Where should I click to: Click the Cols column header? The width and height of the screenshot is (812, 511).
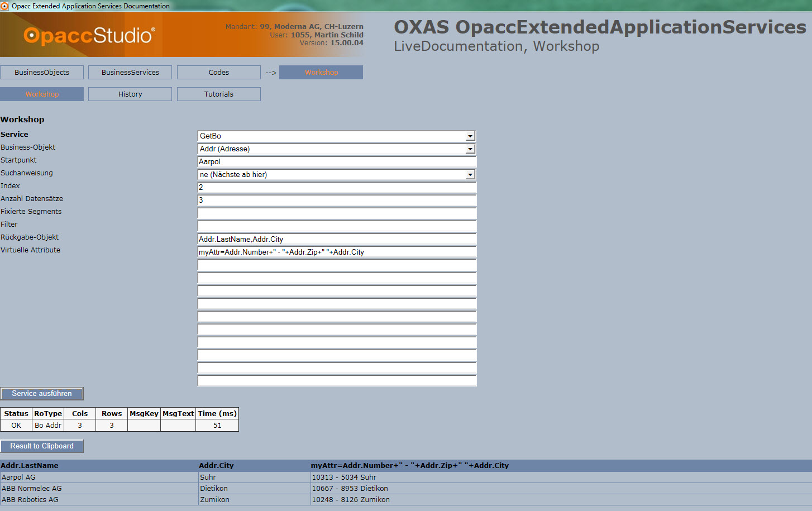80,414
